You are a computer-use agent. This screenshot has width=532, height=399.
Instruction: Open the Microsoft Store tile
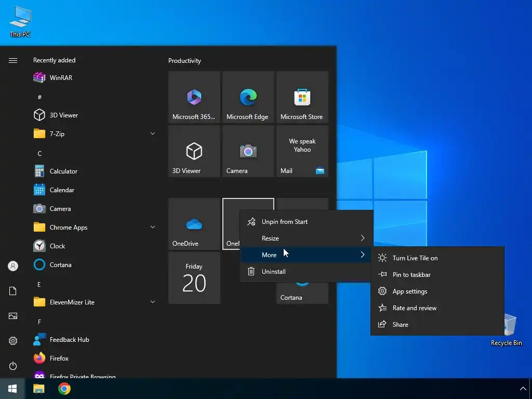click(x=302, y=97)
